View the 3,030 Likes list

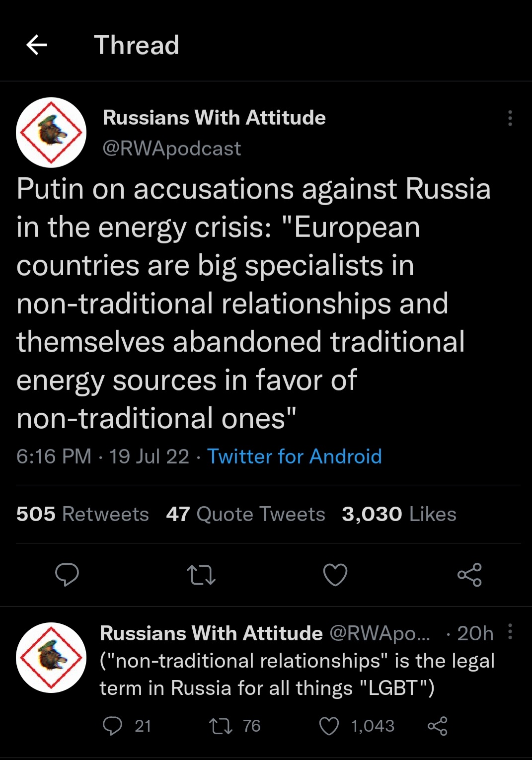click(x=399, y=514)
